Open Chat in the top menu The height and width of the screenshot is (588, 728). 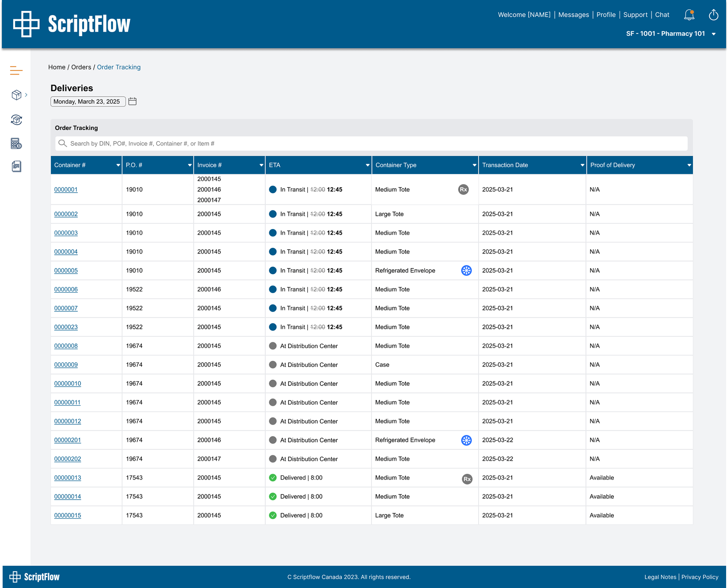tap(662, 15)
